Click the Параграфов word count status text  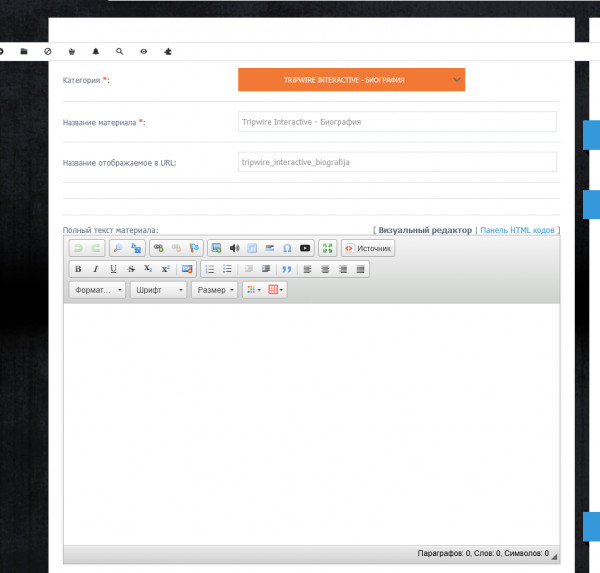[x=483, y=553]
